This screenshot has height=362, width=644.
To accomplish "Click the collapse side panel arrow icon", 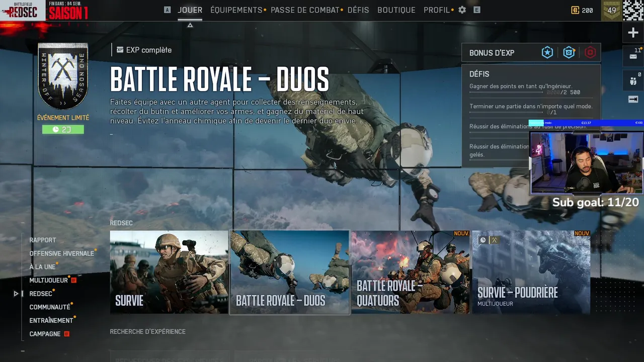I will pyautogui.click(x=633, y=100).
